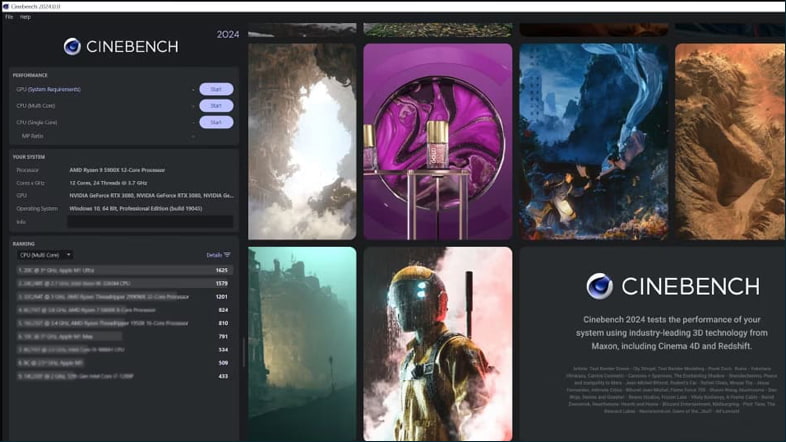The width and height of the screenshot is (786, 442).
Task: Click the blue fantasy mountain artwork thumbnail
Action: point(594,141)
